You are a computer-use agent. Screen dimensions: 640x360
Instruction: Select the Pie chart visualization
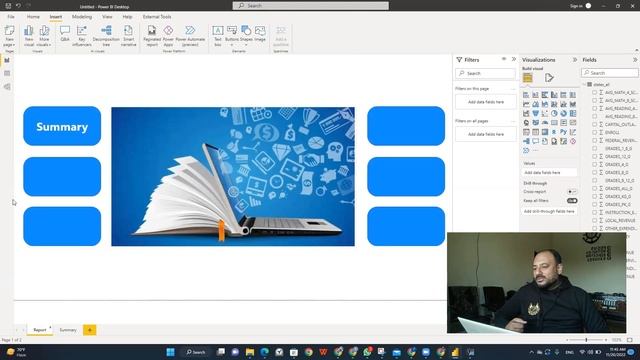[554, 113]
